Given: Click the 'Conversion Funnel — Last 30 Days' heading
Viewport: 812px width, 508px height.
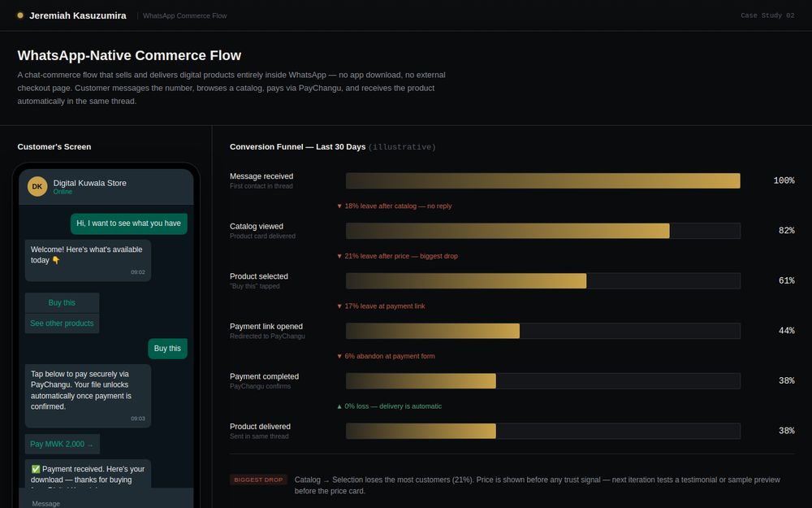Looking at the screenshot, I should [298, 146].
